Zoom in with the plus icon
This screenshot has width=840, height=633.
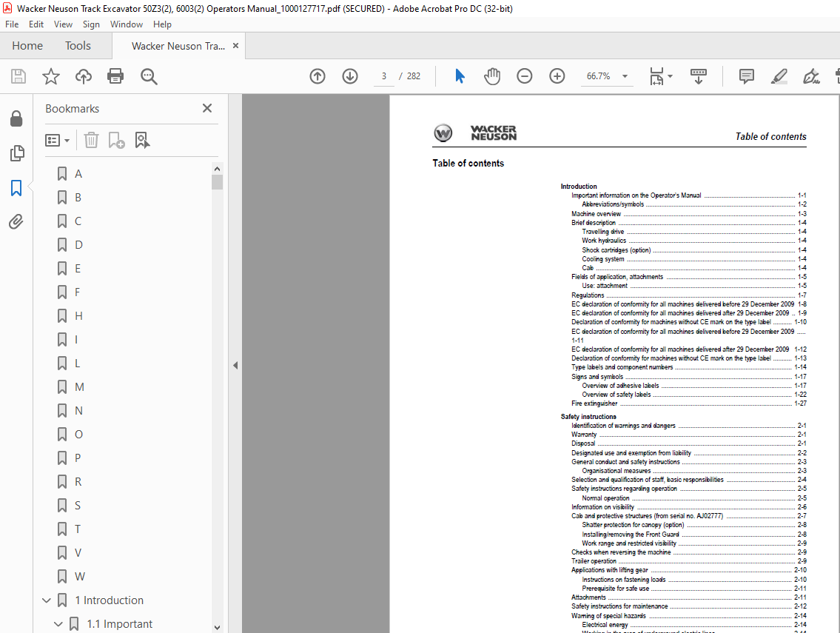click(x=557, y=76)
